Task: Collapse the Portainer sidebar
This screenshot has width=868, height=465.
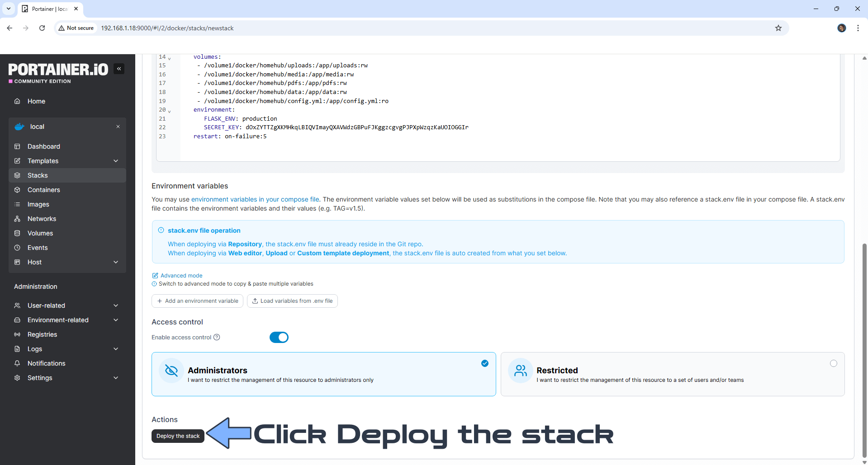Action: pyautogui.click(x=119, y=69)
